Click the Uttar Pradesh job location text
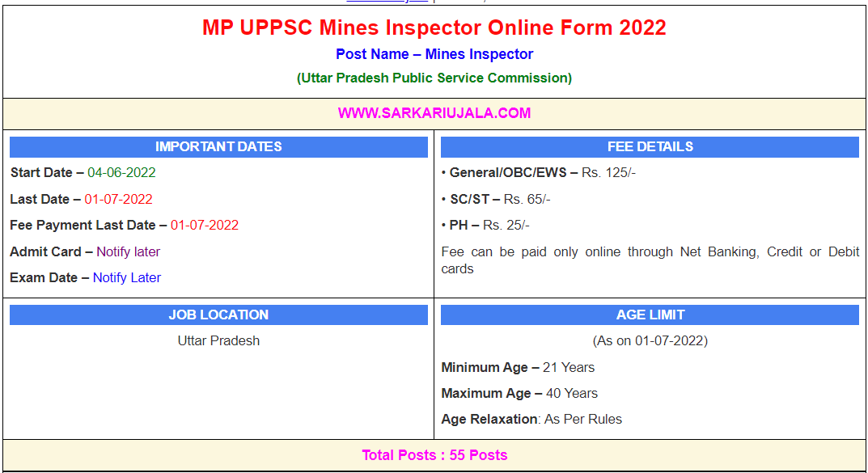868x473 pixels. (218, 341)
